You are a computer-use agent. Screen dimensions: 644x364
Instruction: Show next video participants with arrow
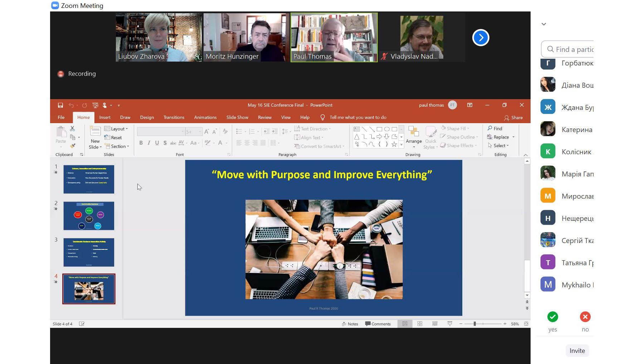[480, 38]
